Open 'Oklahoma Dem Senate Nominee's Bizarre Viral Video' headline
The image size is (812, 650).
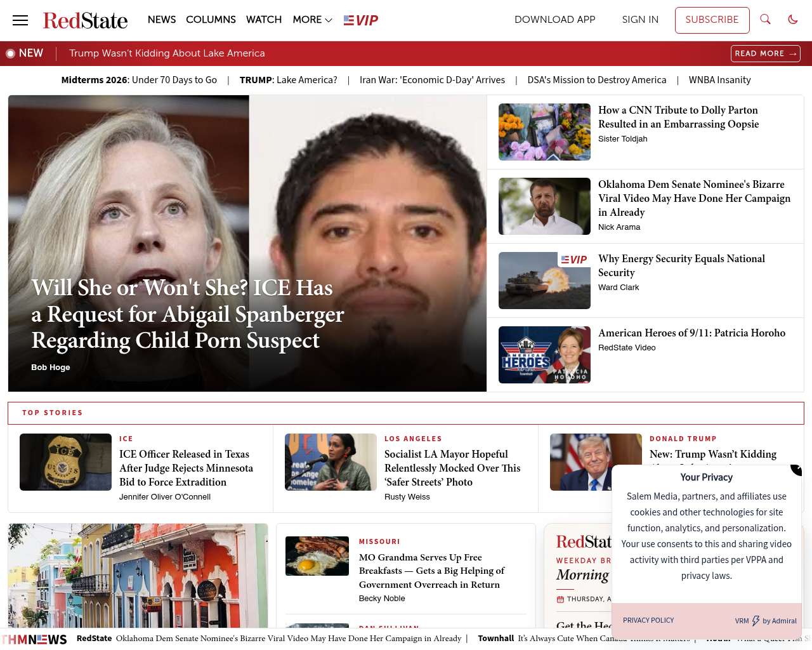coord(695,199)
